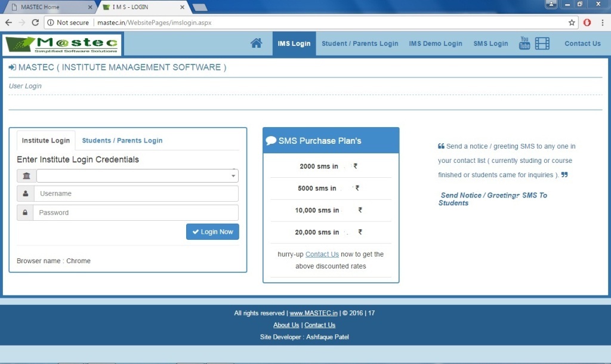Image resolution: width=611 pixels, height=364 pixels.
Task: Go back using browser back arrow
Action: pos(8,23)
